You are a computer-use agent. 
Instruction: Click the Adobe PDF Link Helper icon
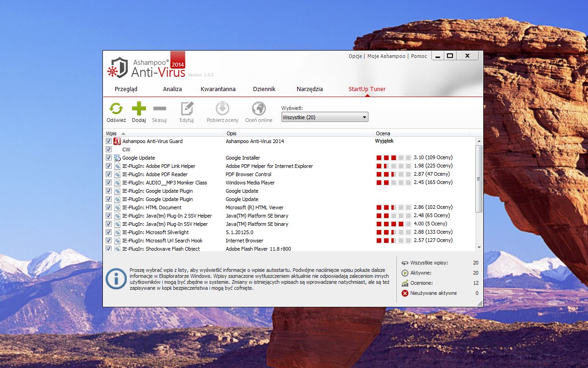click(x=117, y=166)
